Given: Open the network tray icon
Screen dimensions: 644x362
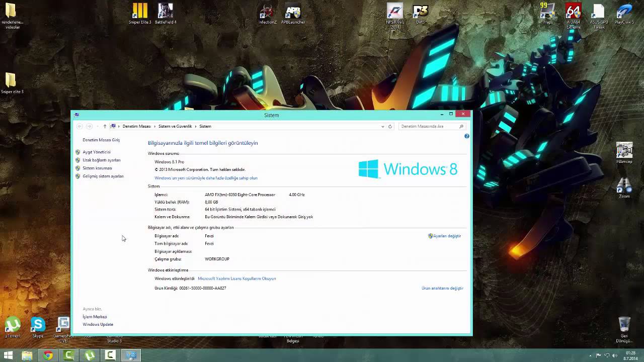Looking at the screenshot, I should coord(607,355).
